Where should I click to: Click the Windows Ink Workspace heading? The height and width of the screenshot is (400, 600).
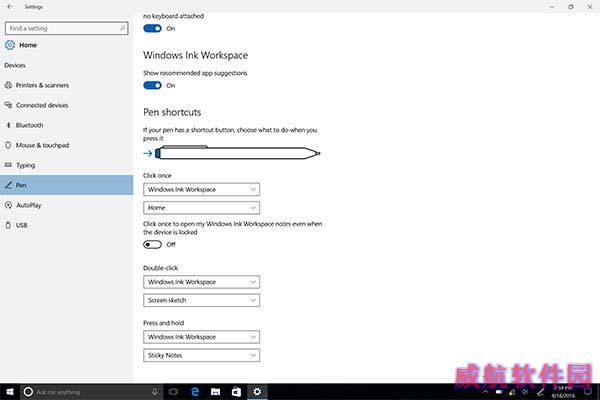pyautogui.click(x=196, y=55)
